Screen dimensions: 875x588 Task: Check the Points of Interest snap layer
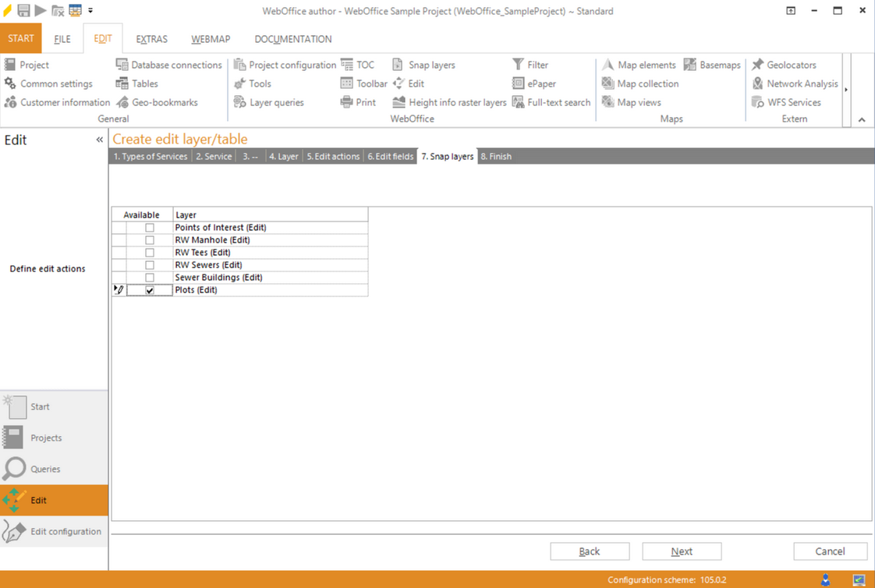point(149,227)
